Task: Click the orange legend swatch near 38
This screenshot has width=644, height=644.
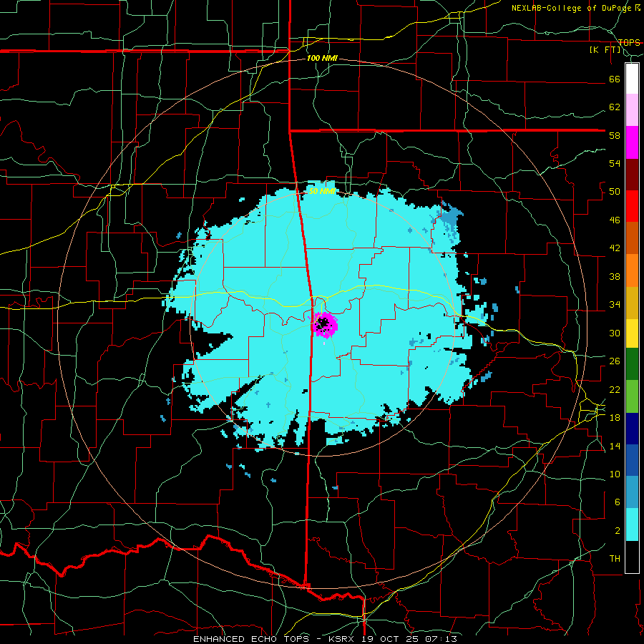Action: point(632,270)
